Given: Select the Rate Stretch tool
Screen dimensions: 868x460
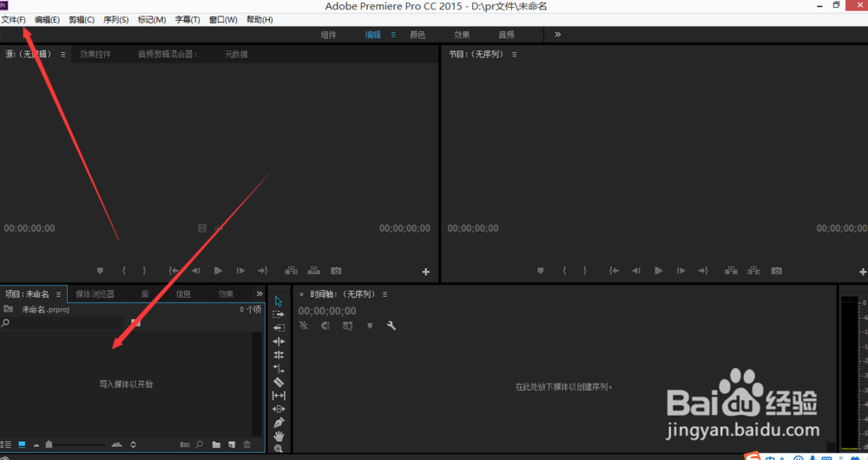Looking at the screenshot, I should click(x=279, y=369).
